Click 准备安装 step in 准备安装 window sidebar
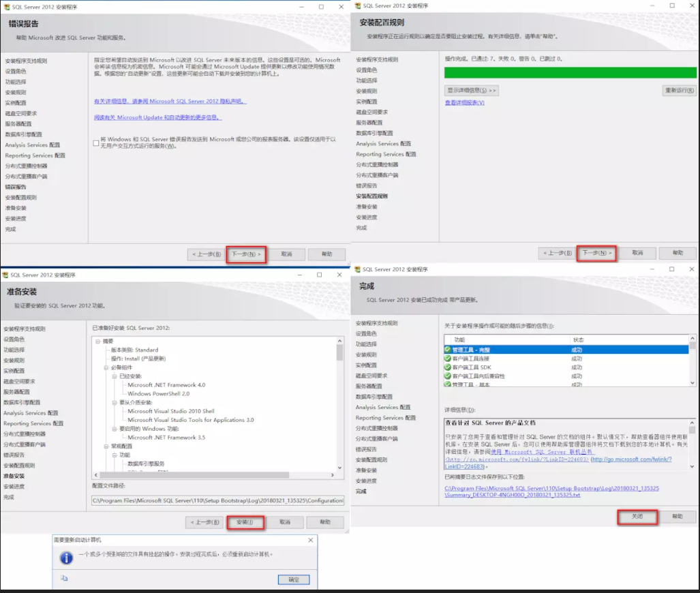 tap(14, 476)
